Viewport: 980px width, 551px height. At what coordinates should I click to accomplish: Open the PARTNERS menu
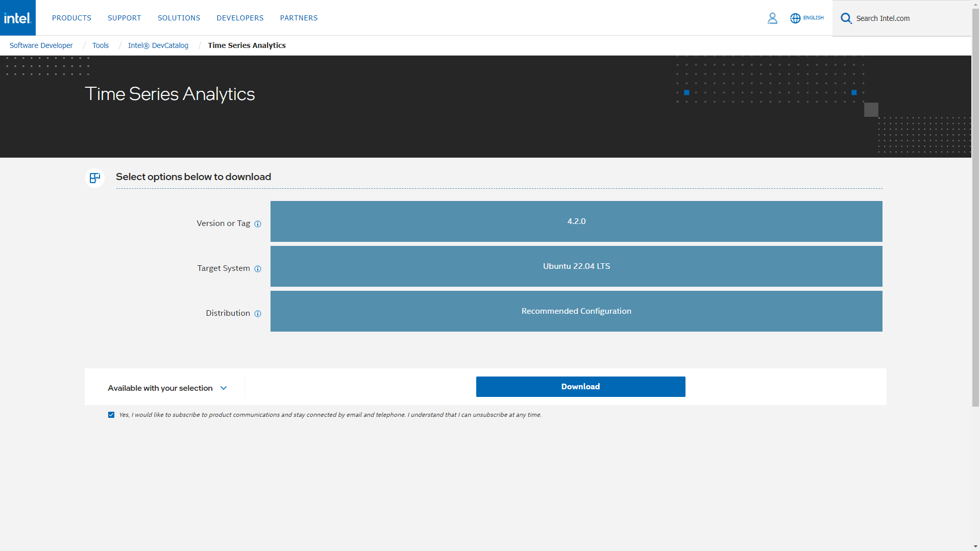(299, 18)
